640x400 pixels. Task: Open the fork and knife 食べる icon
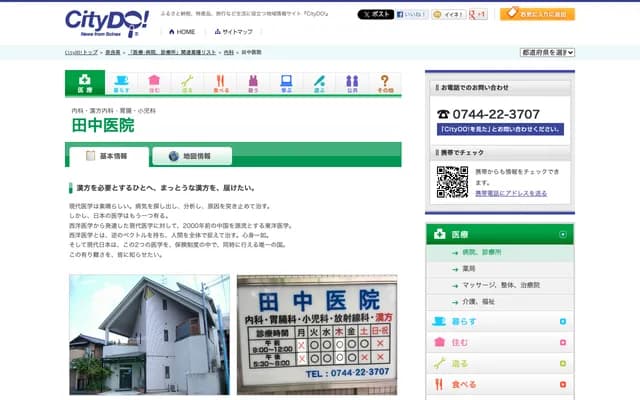pos(220,83)
